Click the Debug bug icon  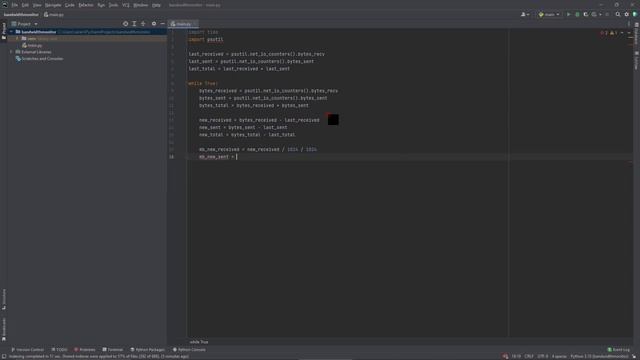pyautogui.click(x=577, y=15)
